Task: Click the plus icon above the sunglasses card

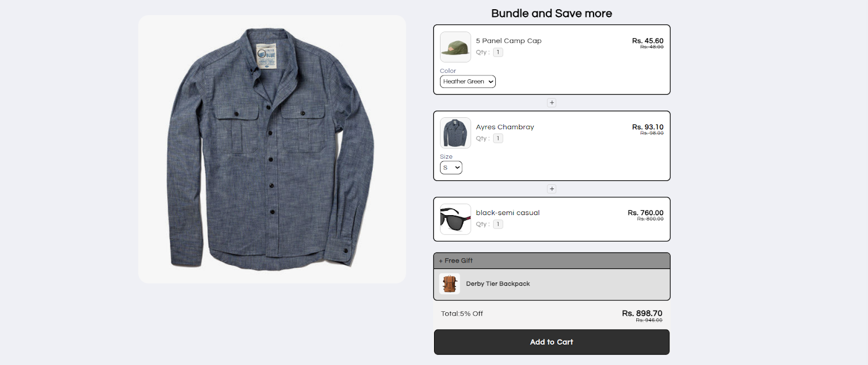Action: 552,189
